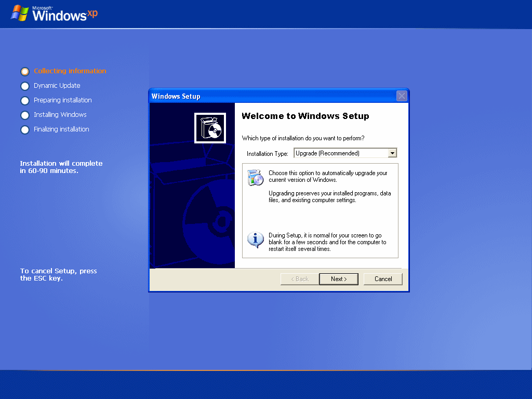This screenshot has width=532, height=399.
Task: Click the 'Collecting information' step label
Action: pyautogui.click(x=70, y=71)
